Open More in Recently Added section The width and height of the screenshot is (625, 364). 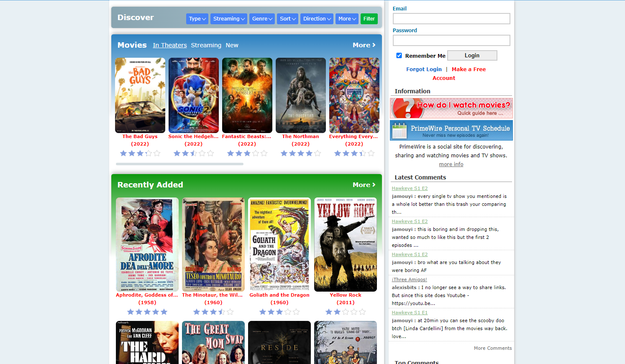click(x=364, y=185)
